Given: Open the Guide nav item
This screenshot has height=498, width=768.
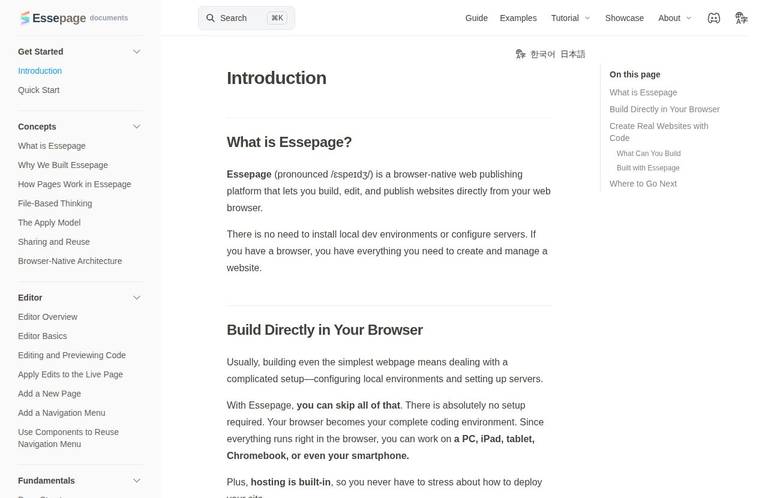Looking at the screenshot, I should pos(476,18).
